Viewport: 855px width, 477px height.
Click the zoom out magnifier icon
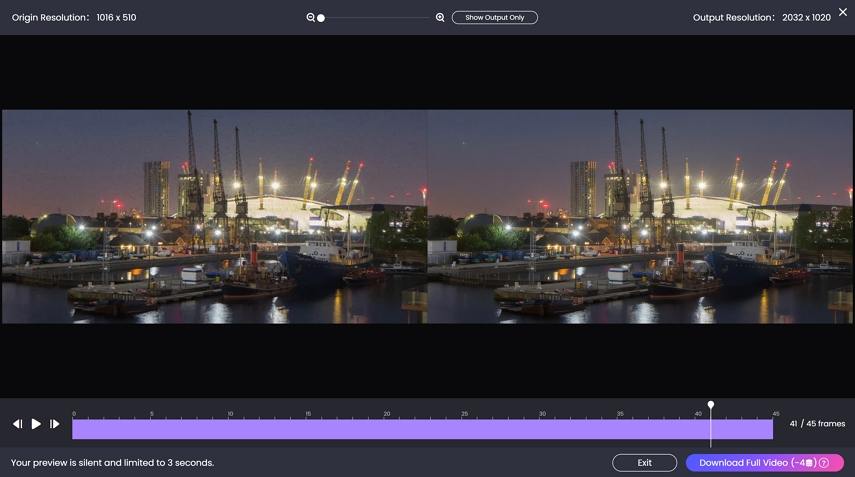click(310, 17)
